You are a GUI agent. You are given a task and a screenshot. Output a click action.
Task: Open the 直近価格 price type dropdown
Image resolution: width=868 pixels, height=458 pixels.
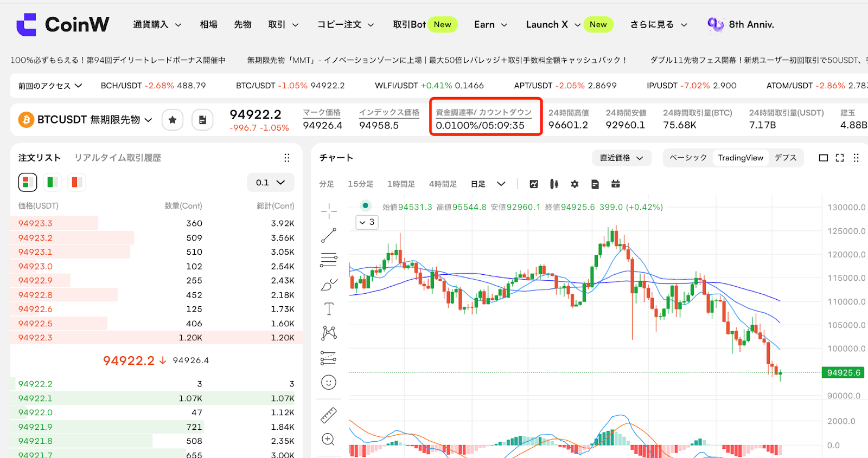click(x=622, y=158)
